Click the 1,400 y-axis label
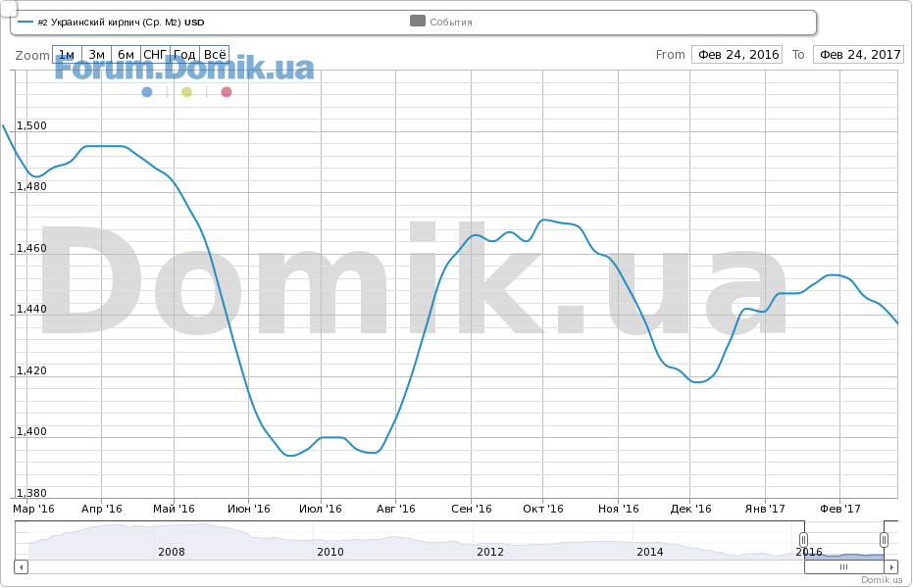Viewport: 913px width, 588px height. click(31, 431)
